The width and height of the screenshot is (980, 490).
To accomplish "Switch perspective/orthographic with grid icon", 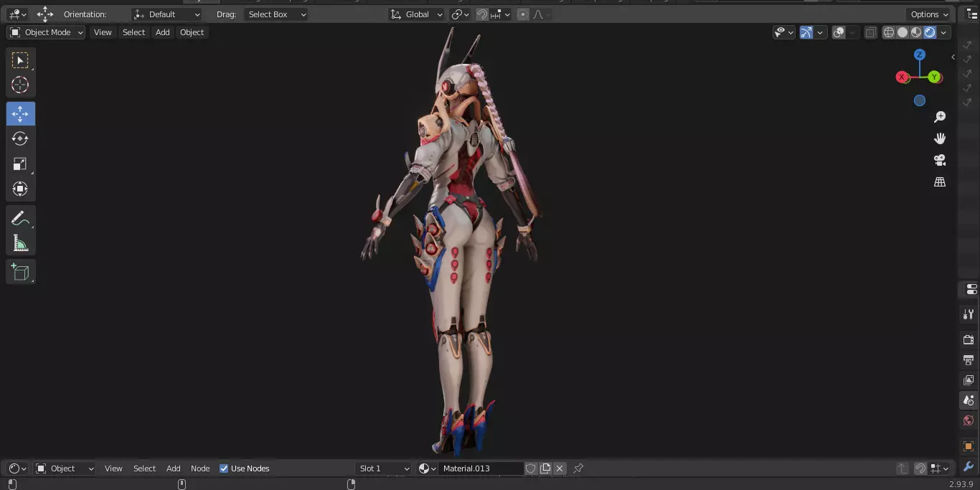I will click(940, 182).
